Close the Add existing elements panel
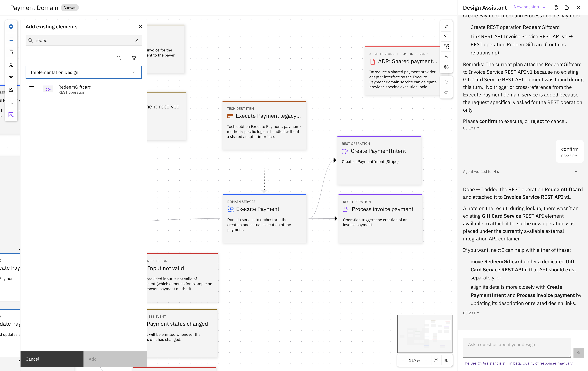 tap(140, 26)
